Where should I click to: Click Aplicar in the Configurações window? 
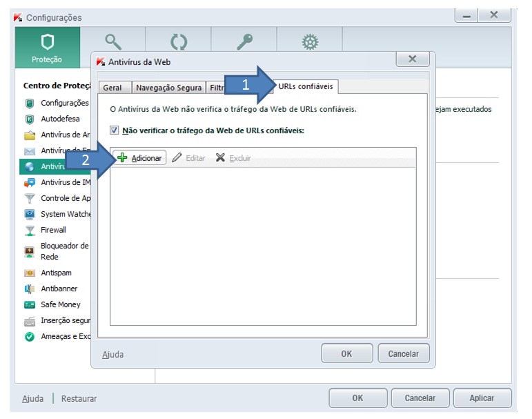coord(482,398)
